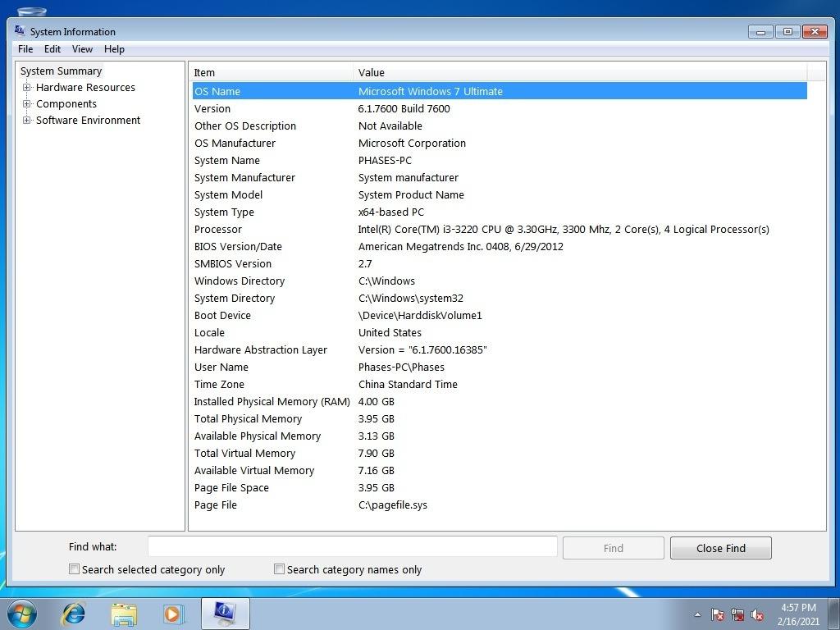Launch Internet Explorer from the taskbar

click(73, 614)
